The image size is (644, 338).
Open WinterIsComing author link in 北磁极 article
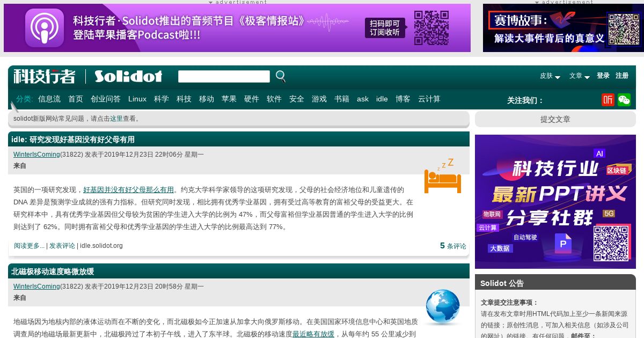(36, 286)
